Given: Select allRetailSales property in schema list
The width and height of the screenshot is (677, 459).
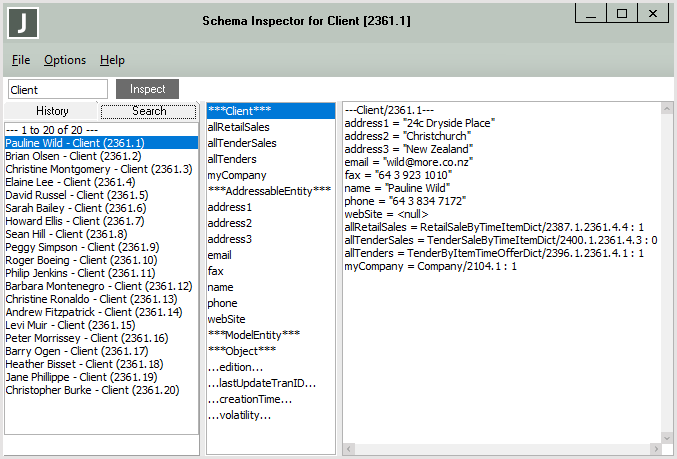Looking at the screenshot, I should (x=238, y=127).
